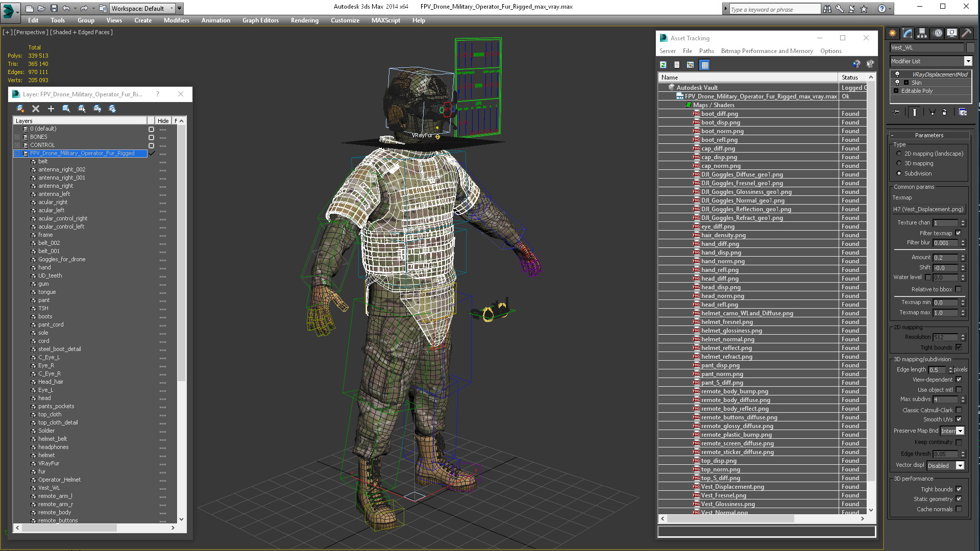
Task: Click Remove Modifier trash icon under stack
Action: tap(944, 112)
